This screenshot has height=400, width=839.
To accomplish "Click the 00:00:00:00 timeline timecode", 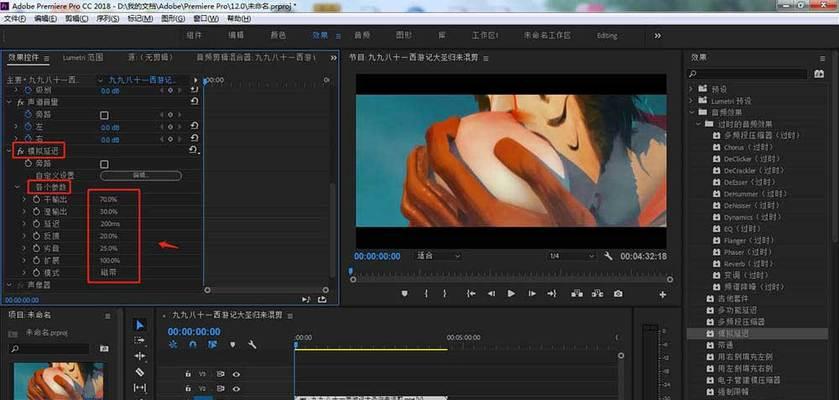I will coord(194,332).
